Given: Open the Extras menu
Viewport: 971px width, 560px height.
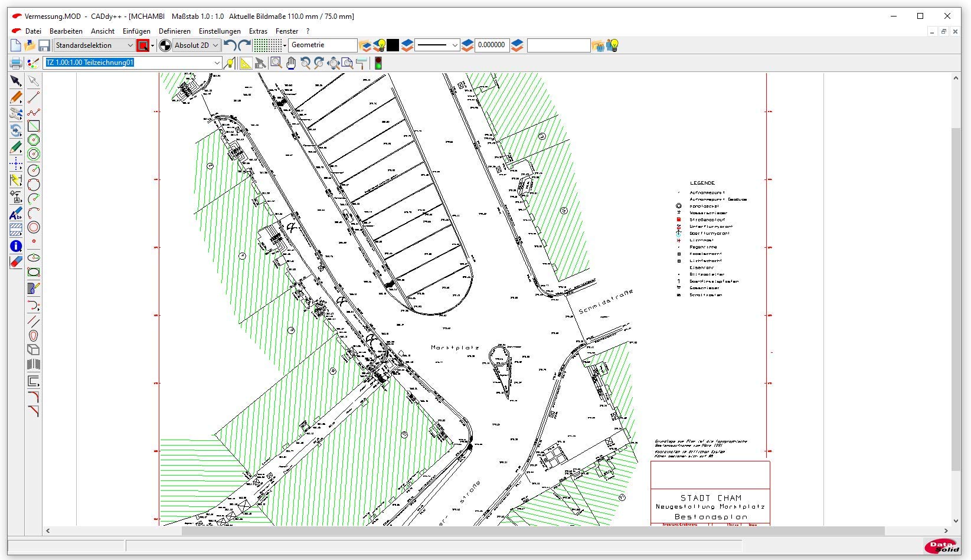Looking at the screenshot, I should point(258,31).
